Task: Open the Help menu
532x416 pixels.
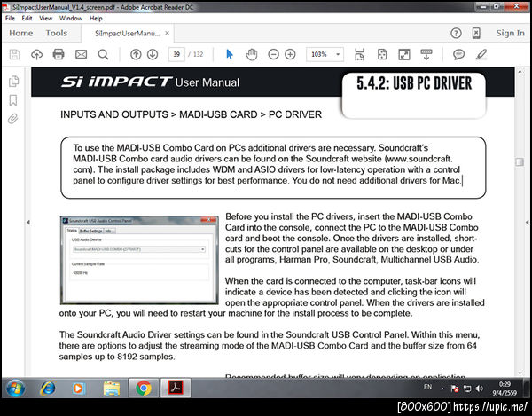Action: coord(96,19)
